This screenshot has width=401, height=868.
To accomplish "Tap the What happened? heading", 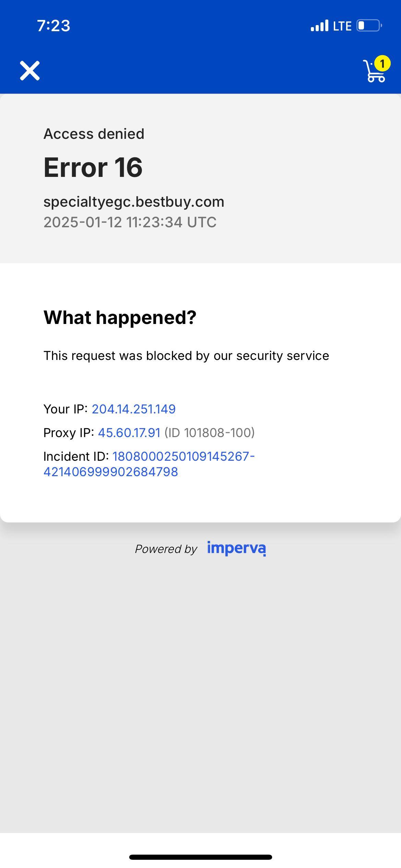I will coord(120,317).
